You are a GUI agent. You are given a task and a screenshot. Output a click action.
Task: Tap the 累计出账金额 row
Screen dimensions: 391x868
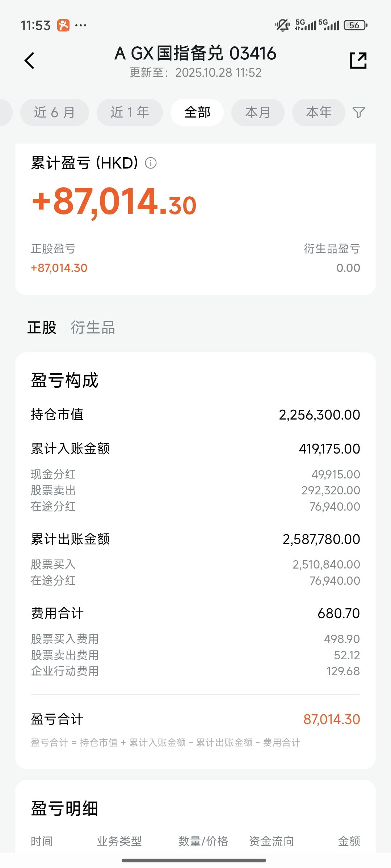click(x=195, y=539)
